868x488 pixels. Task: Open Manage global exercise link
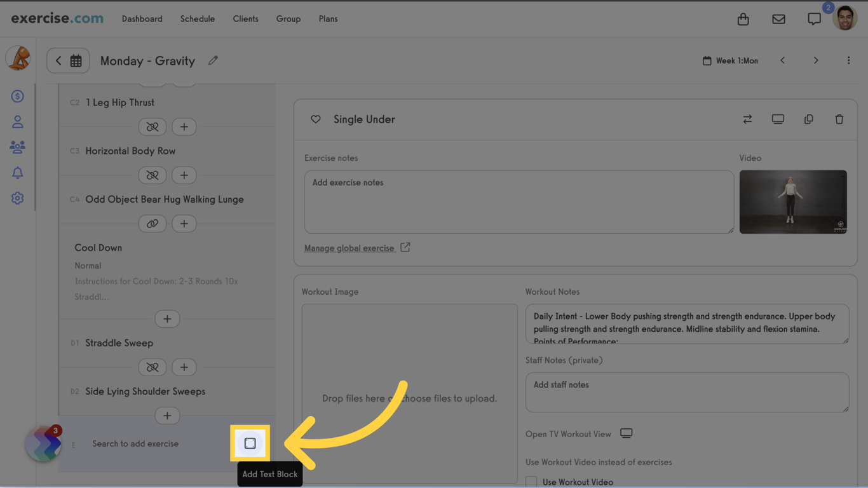(x=357, y=248)
